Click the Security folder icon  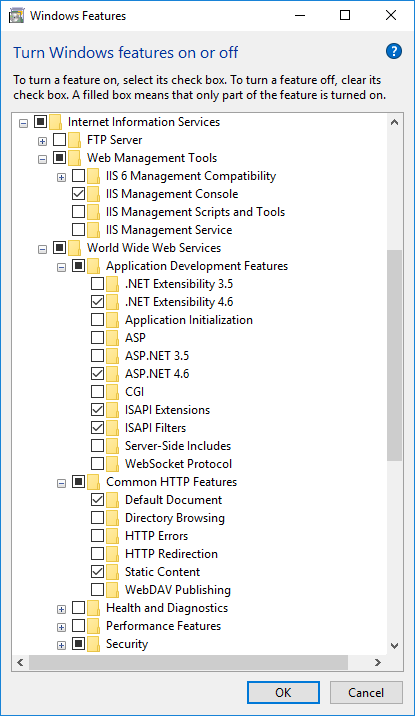pyautogui.click(x=94, y=644)
